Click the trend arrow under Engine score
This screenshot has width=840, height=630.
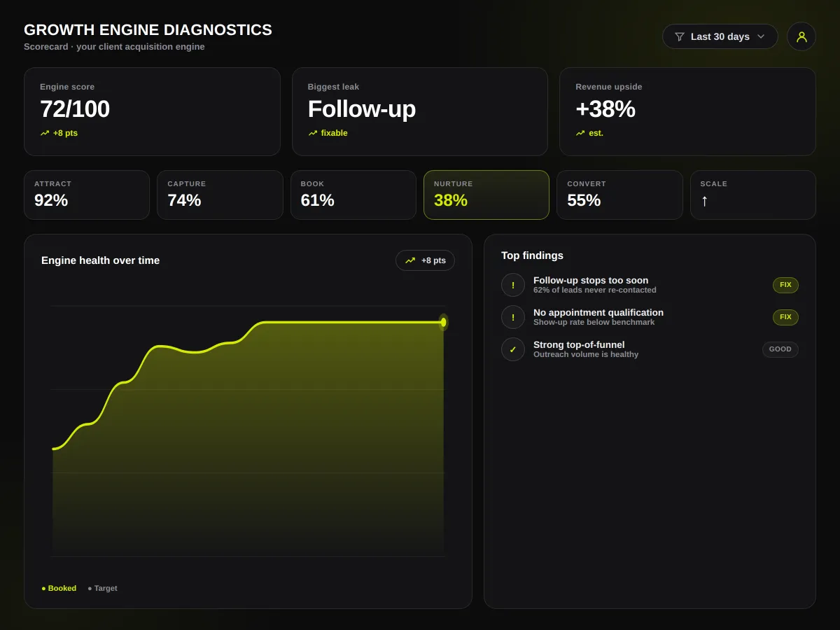click(x=45, y=133)
